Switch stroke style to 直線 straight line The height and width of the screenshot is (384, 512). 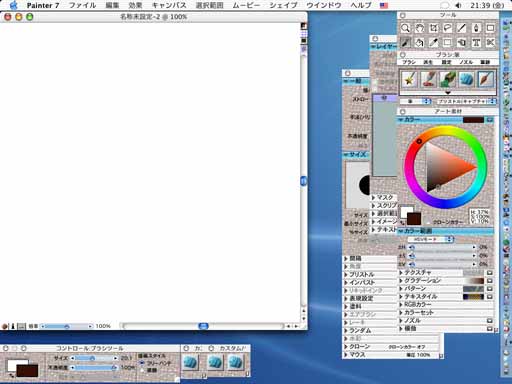[142, 370]
